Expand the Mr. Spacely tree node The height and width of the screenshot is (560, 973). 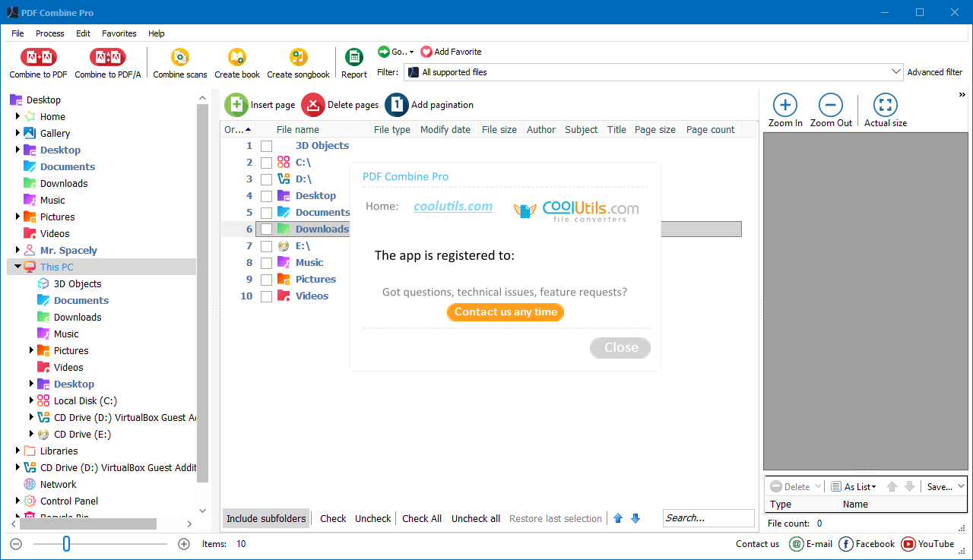(17, 250)
